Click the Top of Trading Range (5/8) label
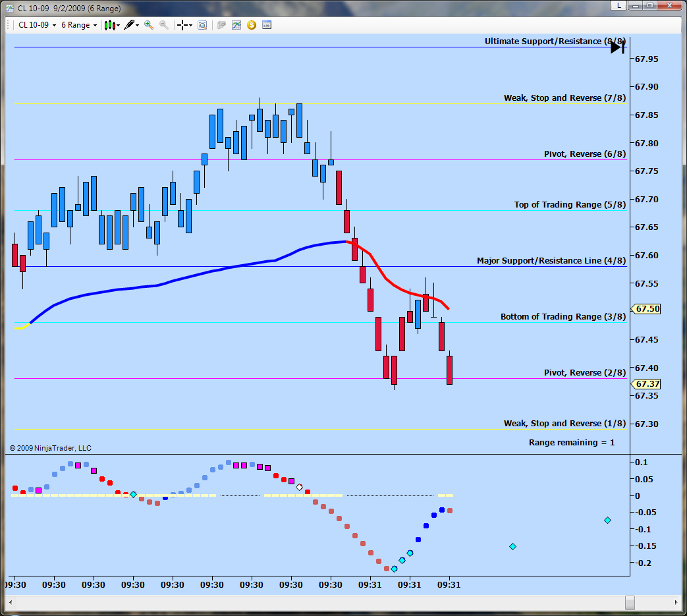 point(570,205)
